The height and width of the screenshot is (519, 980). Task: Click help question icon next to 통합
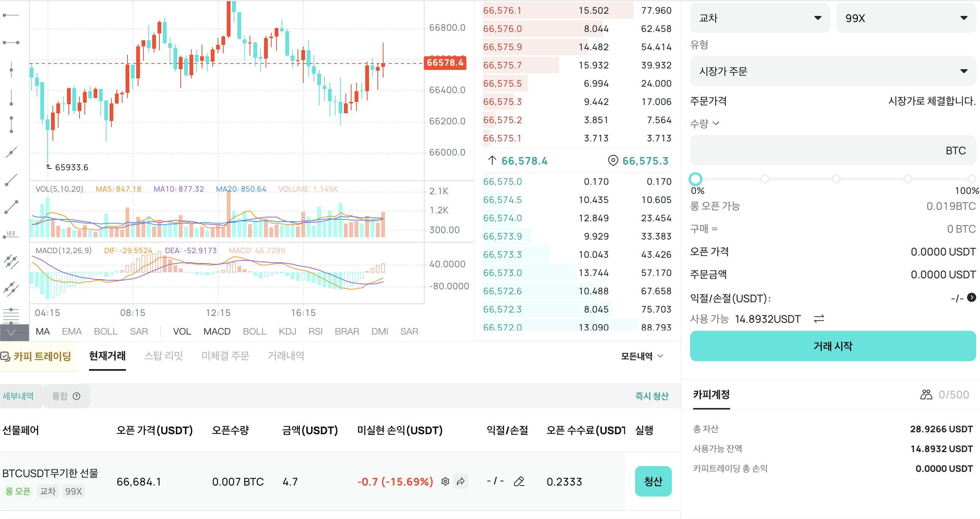click(x=76, y=396)
